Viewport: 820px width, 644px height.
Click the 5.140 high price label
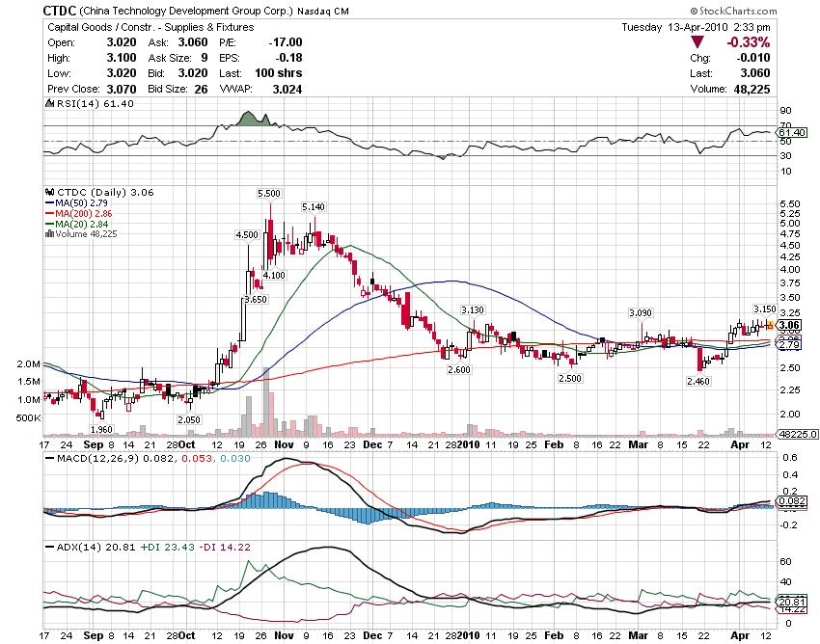[x=314, y=207]
